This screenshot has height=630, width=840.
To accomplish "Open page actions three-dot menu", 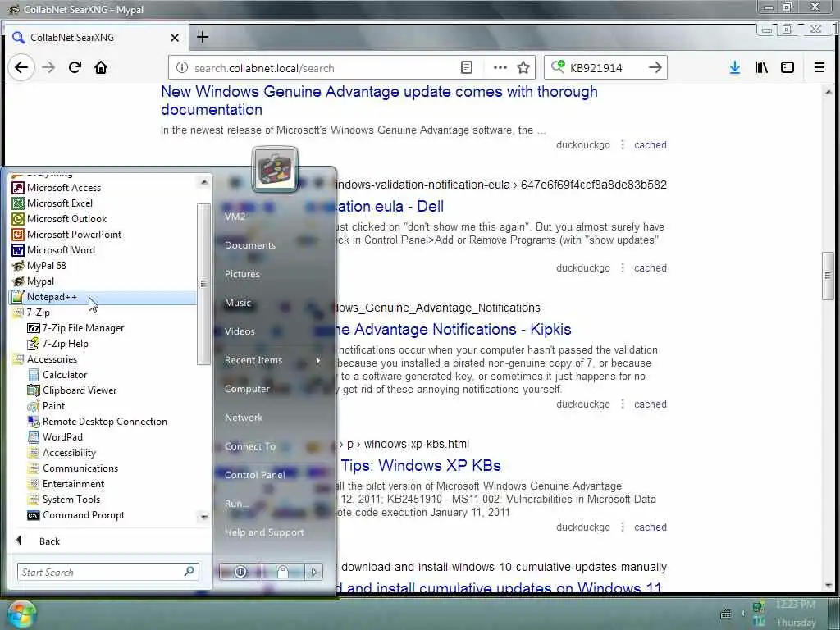I will (500, 67).
